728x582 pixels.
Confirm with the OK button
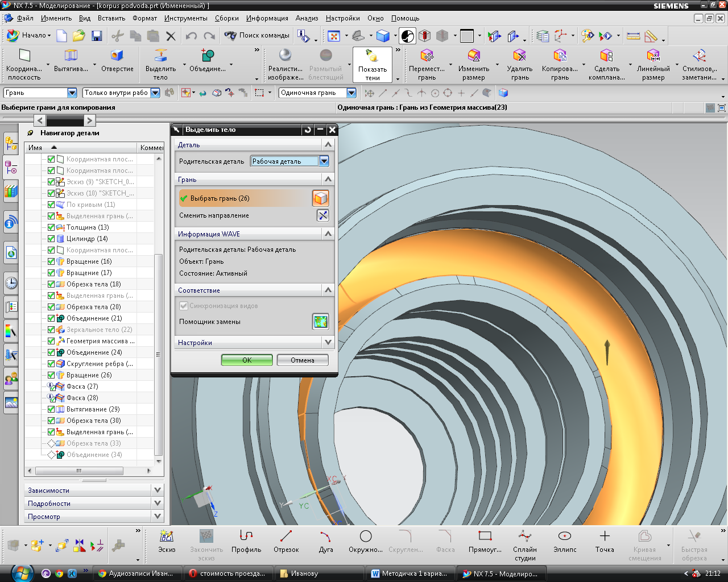click(247, 360)
